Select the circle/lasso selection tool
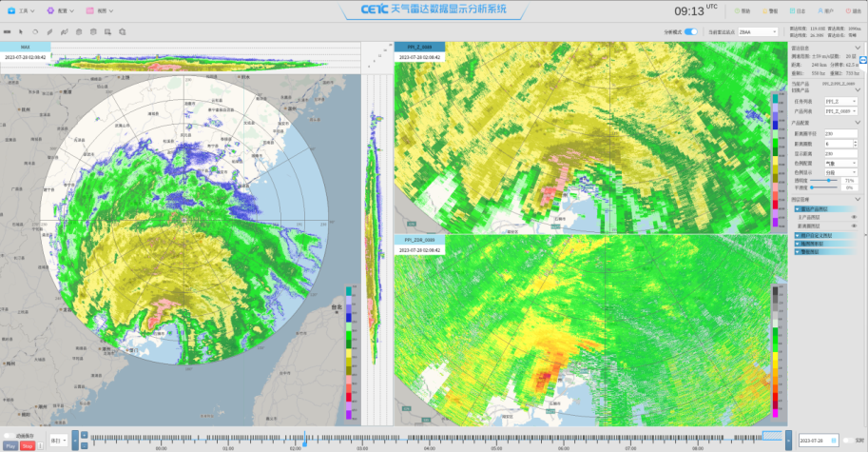Viewport: 868px width, 452px height. pyautogui.click(x=35, y=32)
